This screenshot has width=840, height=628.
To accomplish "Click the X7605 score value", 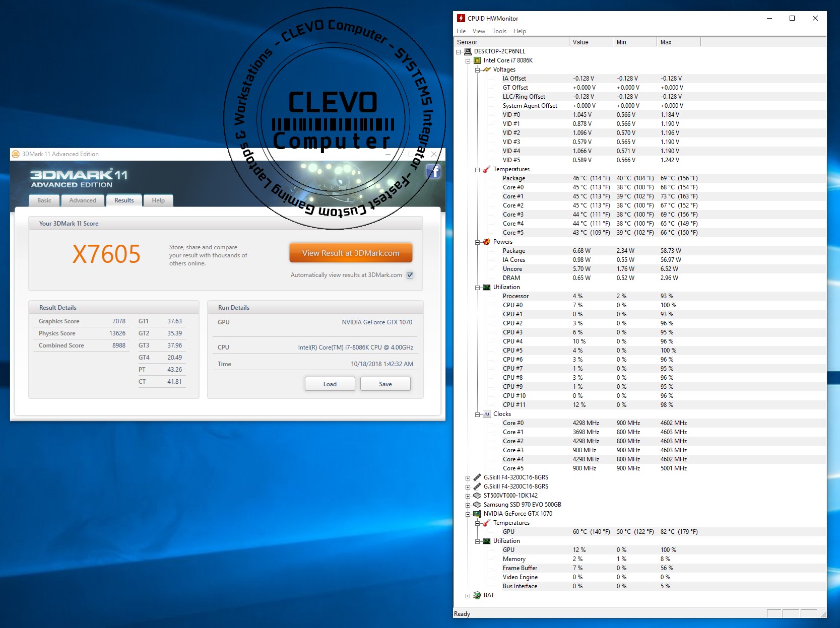I will pos(106,254).
